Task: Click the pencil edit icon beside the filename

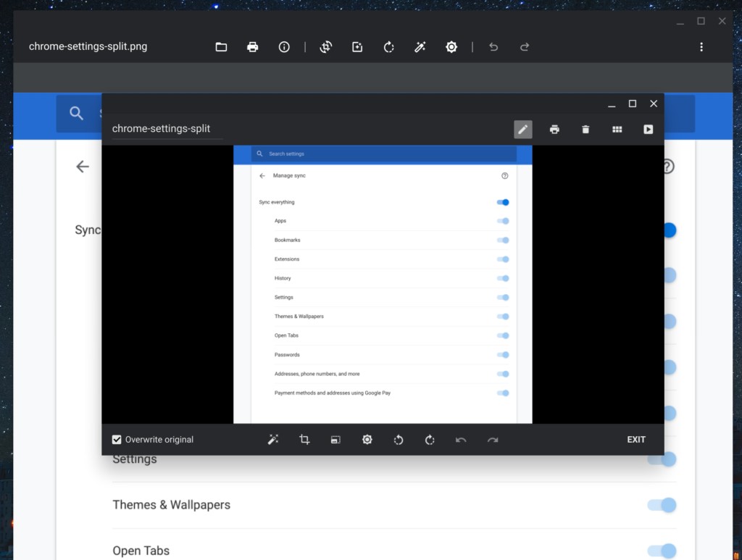Action: click(522, 129)
